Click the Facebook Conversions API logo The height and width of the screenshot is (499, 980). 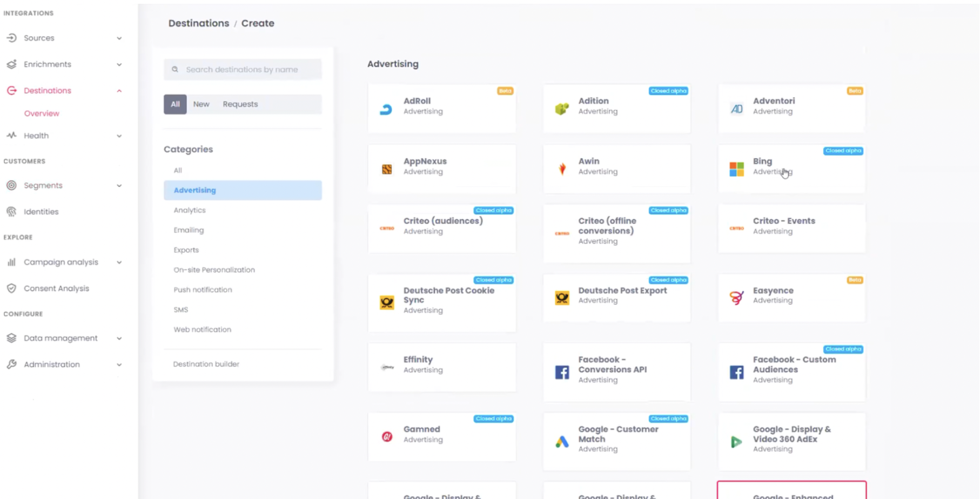pyautogui.click(x=562, y=372)
